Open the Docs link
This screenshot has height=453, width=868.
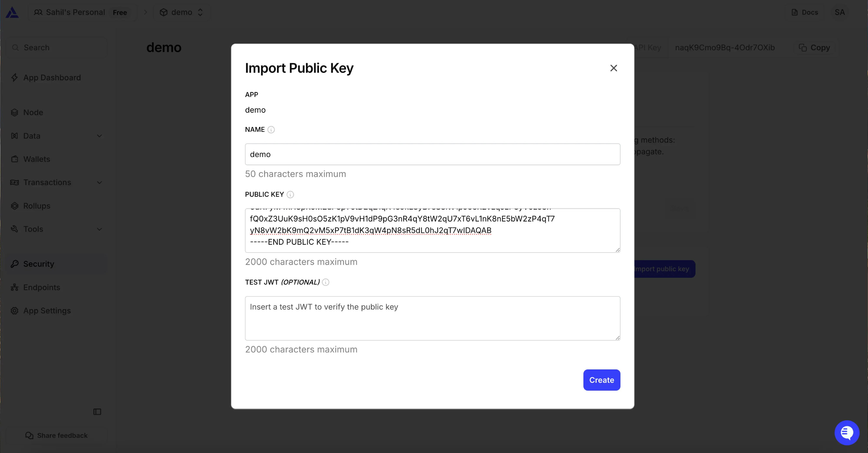pyautogui.click(x=805, y=12)
